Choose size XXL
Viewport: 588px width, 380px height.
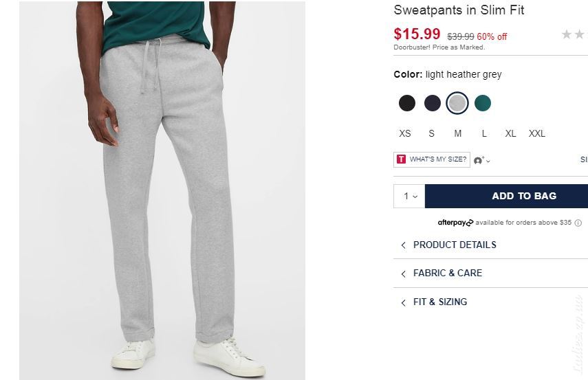[x=536, y=133]
